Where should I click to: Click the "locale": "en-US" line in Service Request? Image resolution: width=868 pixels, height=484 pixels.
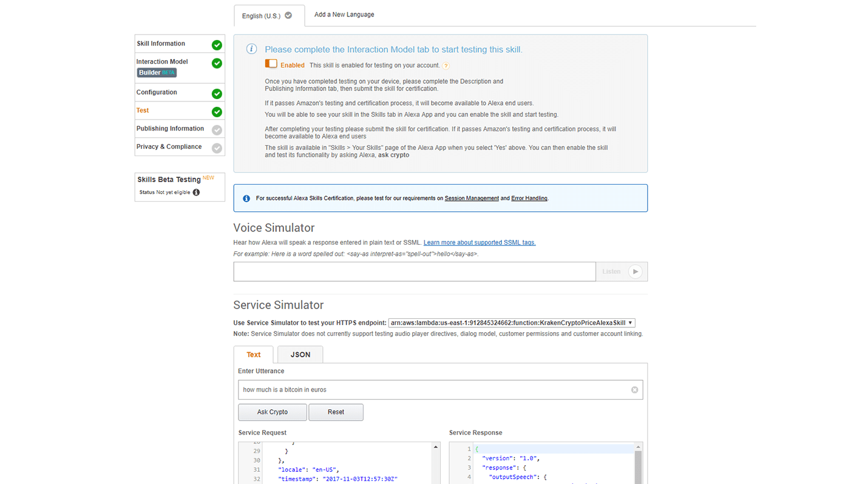point(308,470)
